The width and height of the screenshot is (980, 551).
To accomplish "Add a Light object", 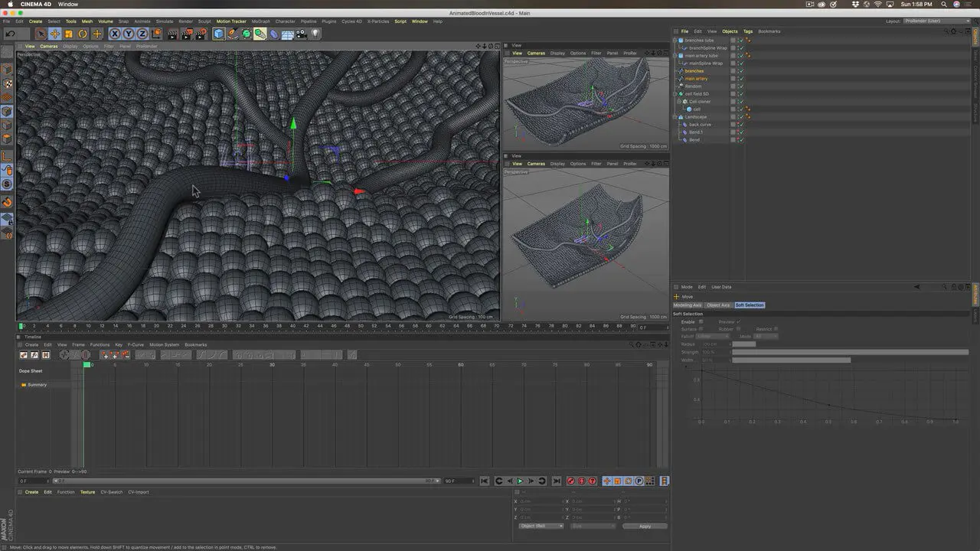I will pyautogui.click(x=315, y=34).
